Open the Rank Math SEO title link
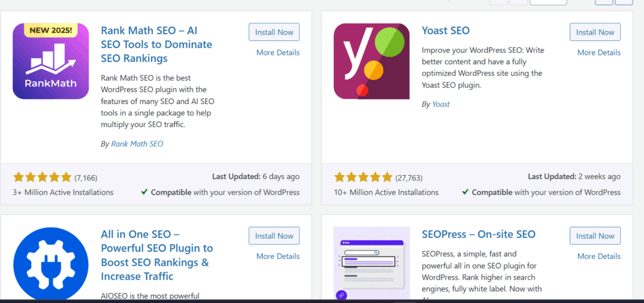The height and width of the screenshot is (303, 644). tap(156, 44)
